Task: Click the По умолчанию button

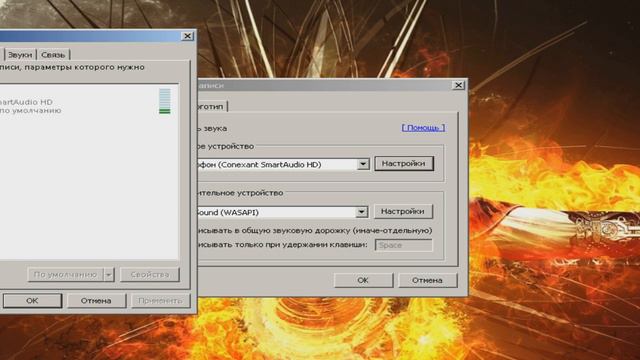Action: tap(65, 274)
